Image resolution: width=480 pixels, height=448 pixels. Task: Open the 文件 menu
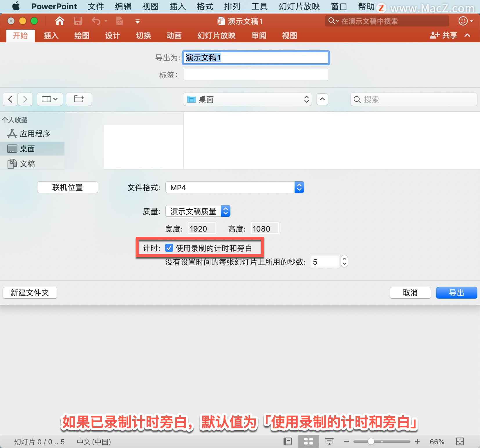click(x=96, y=6)
